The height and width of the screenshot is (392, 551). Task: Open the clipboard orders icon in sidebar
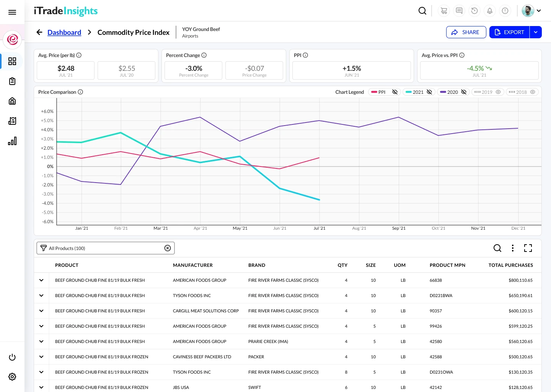12,81
